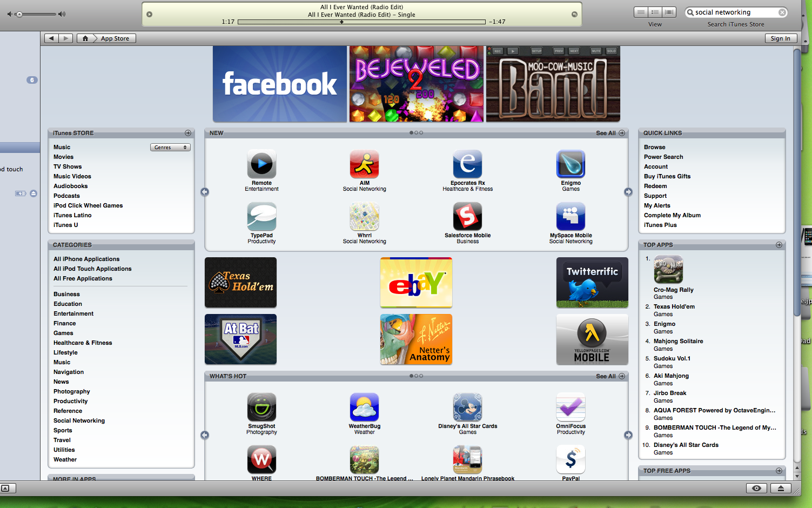The height and width of the screenshot is (508, 812).
Task: Select Podcasts in iTunes Store list
Action: pos(66,196)
